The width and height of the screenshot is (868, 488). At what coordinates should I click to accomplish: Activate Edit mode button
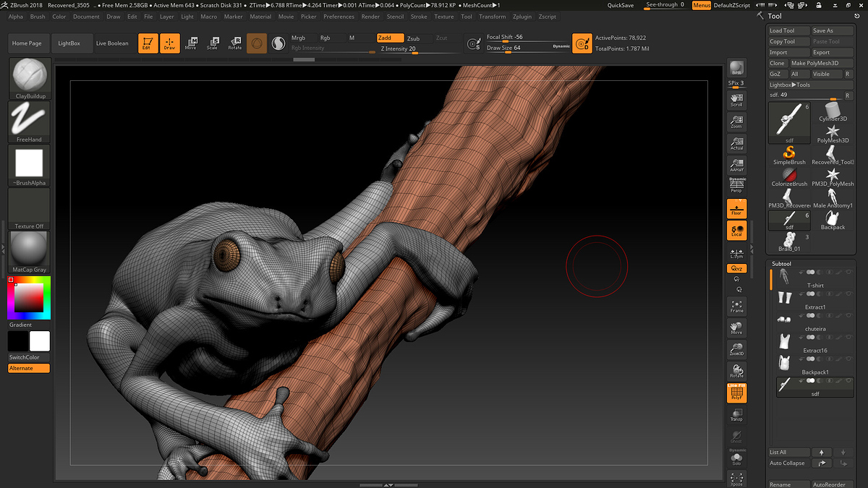pyautogui.click(x=148, y=43)
